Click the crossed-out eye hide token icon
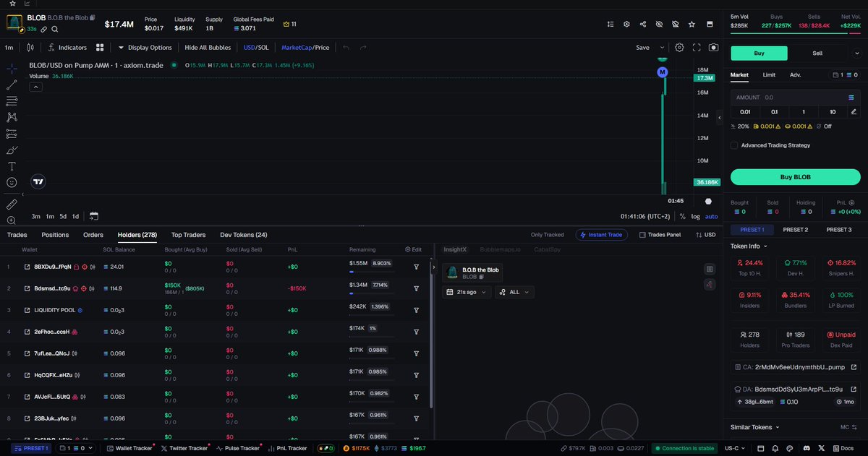Viewport: 868px width, 456px height. [x=659, y=24]
